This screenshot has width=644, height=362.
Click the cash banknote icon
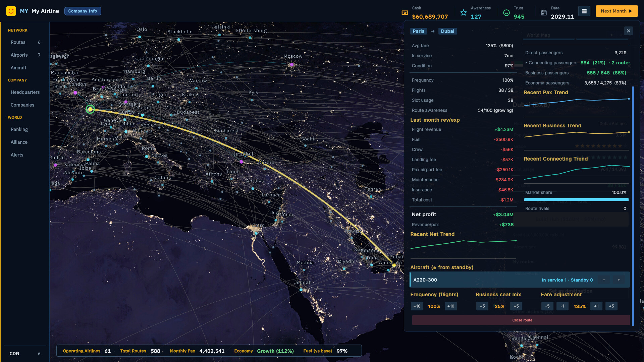pyautogui.click(x=405, y=13)
